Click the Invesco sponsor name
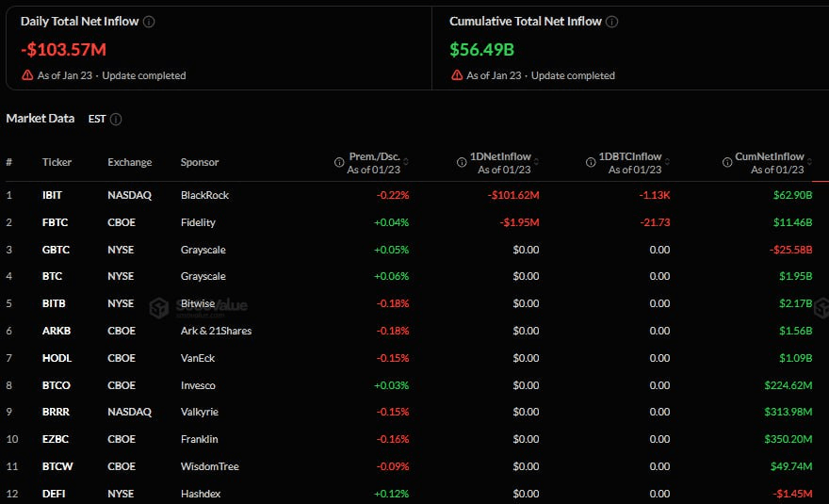Image resolution: width=829 pixels, height=504 pixels. [198, 385]
